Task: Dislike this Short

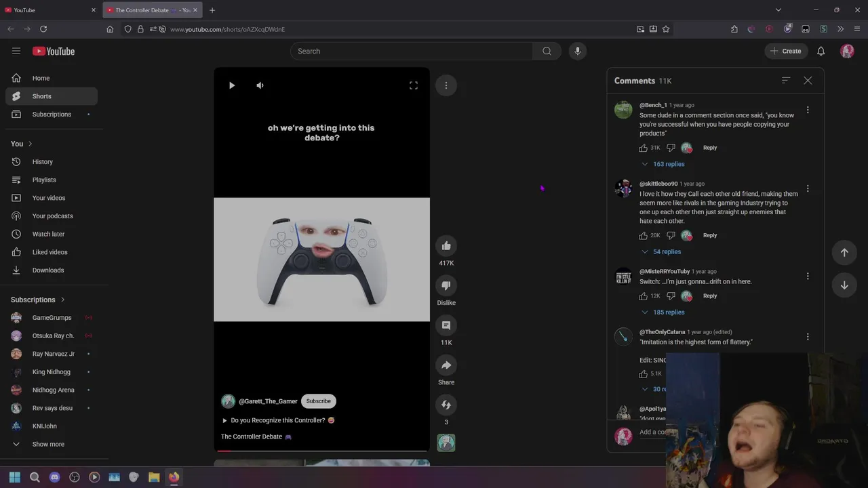Action: point(446,285)
